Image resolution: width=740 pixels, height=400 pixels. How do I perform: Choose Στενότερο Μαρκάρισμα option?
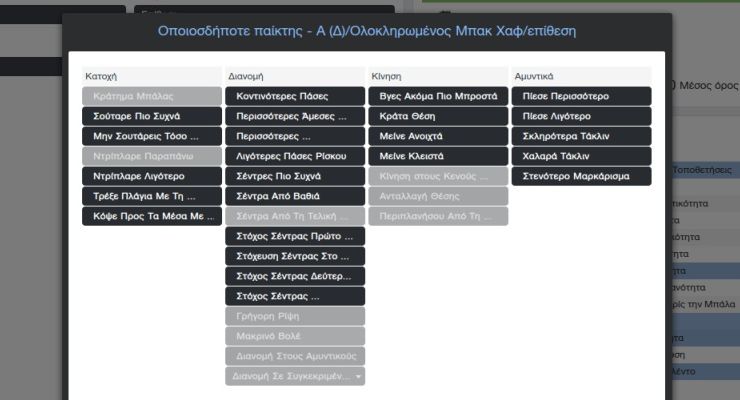click(x=581, y=176)
